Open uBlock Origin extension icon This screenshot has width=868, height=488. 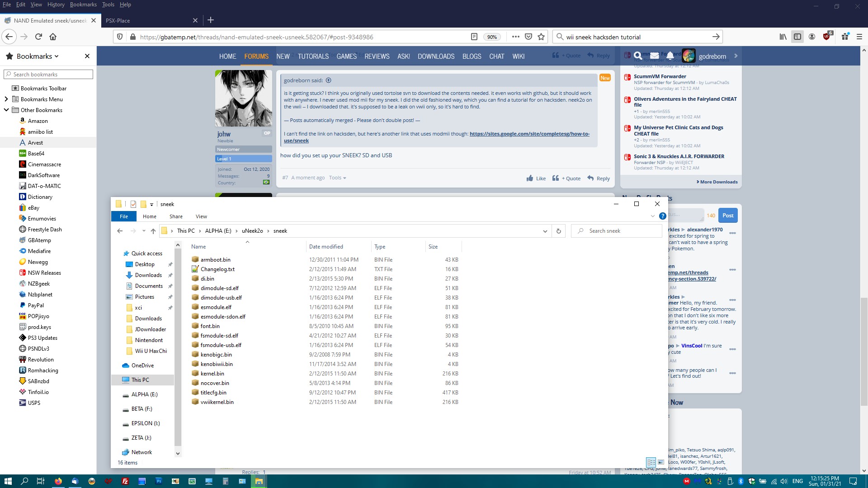(827, 37)
